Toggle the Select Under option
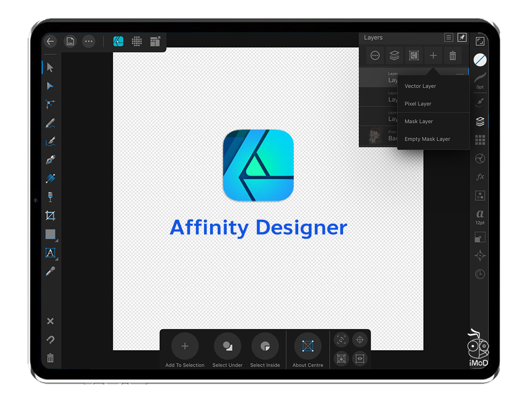The image size is (532, 403). (x=227, y=346)
